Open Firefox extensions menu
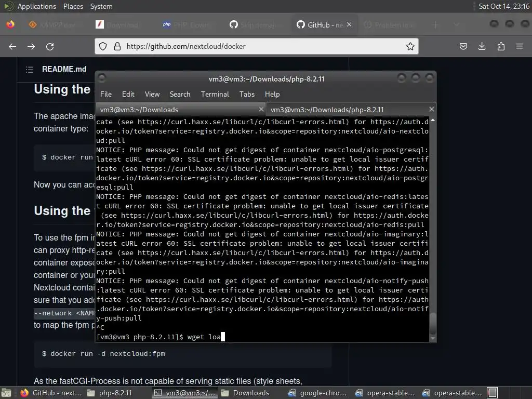Image resolution: width=532 pixels, height=399 pixels. pyautogui.click(x=501, y=46)
